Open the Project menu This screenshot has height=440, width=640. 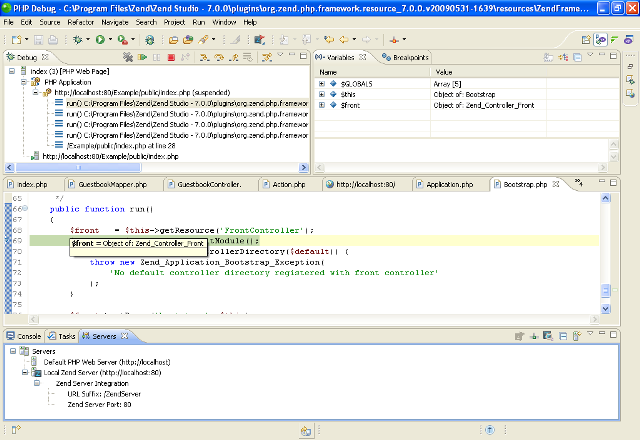(x=174, y=22)
